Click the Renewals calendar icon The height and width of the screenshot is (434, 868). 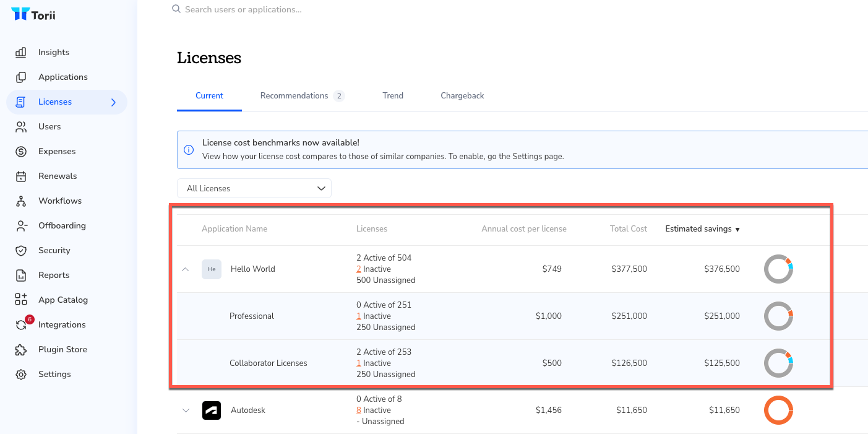point(21,176)
